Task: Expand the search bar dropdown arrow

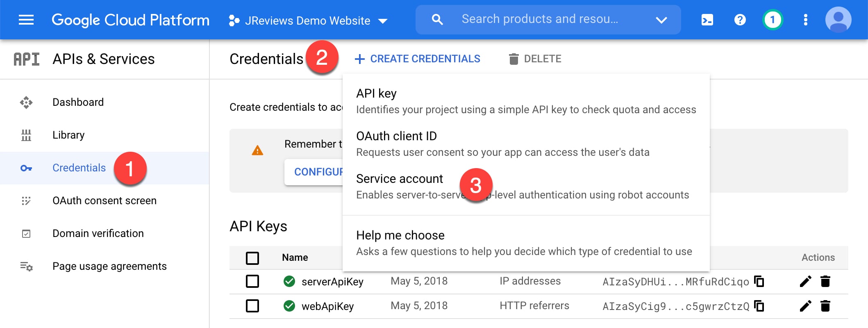Action: 661,20
